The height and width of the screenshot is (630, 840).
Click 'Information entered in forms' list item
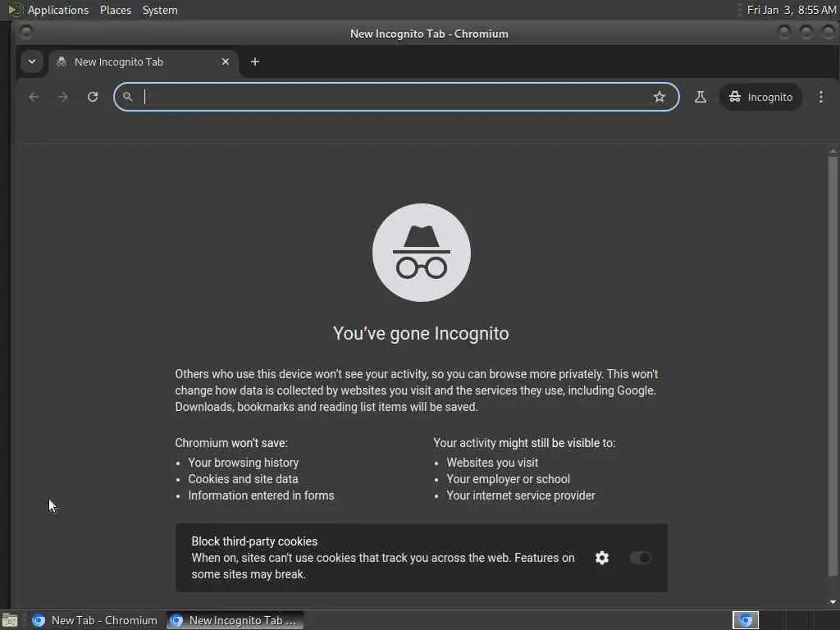coord(261,495)
